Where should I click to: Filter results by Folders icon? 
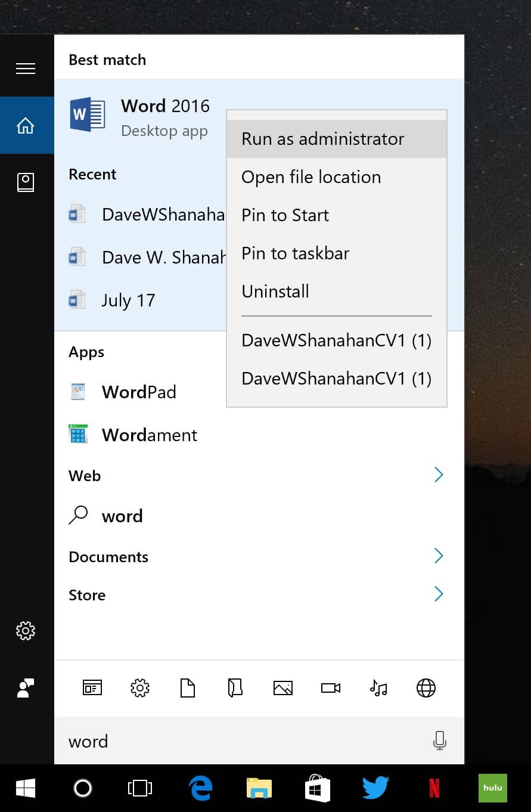pyautogui.click(x=235, y=688)
